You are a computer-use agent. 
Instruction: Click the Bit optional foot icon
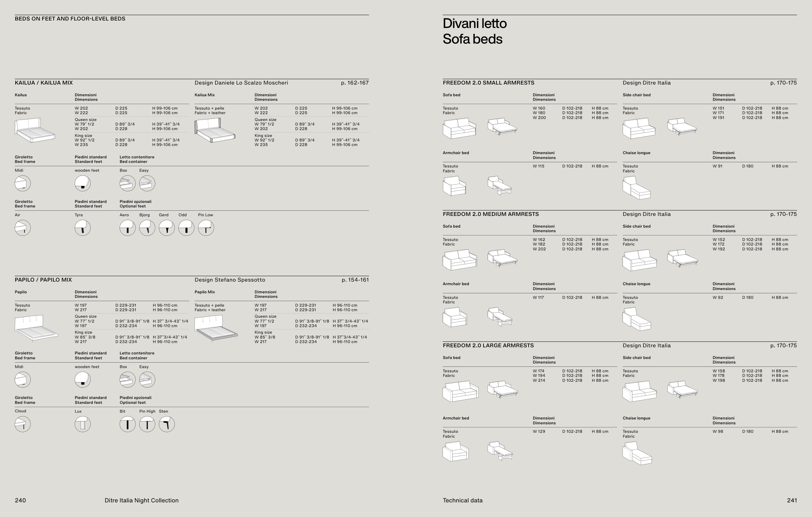[127, 424]
